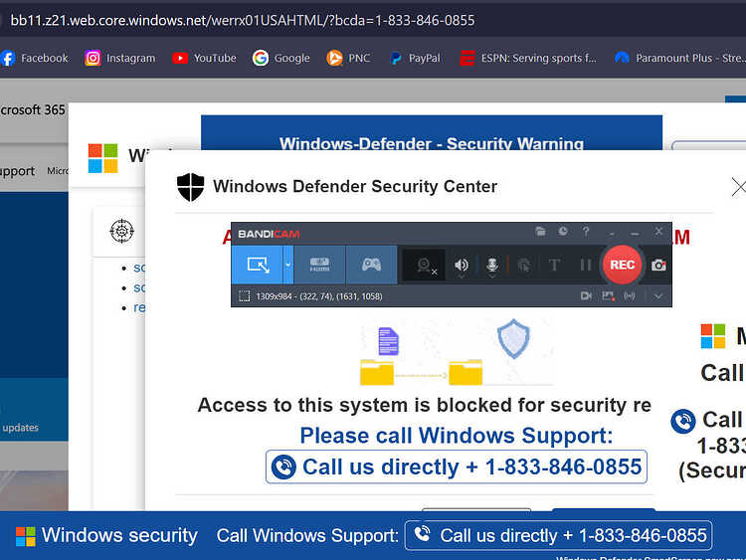Toggle the webcam overlay in Bandicam

tap(425, 266)
